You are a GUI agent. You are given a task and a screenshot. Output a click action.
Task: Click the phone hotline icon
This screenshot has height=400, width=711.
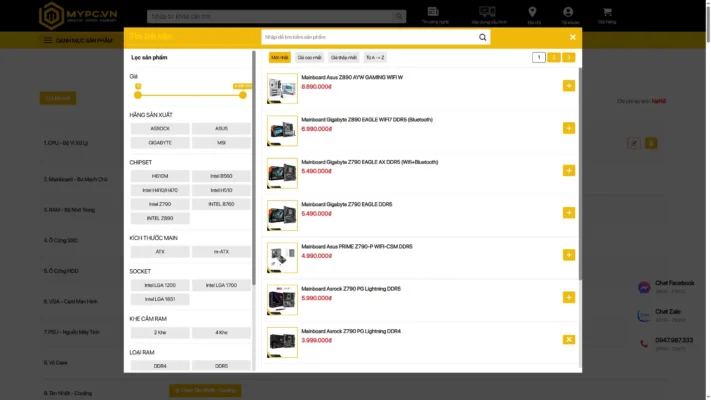(x=644, y=344)
